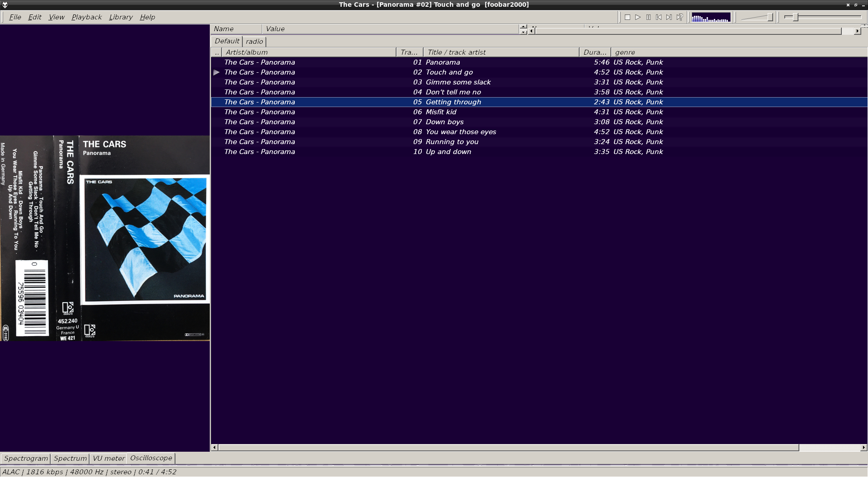
Task: Open the window menu icon in title bar
Action: [x=5, y=5]
